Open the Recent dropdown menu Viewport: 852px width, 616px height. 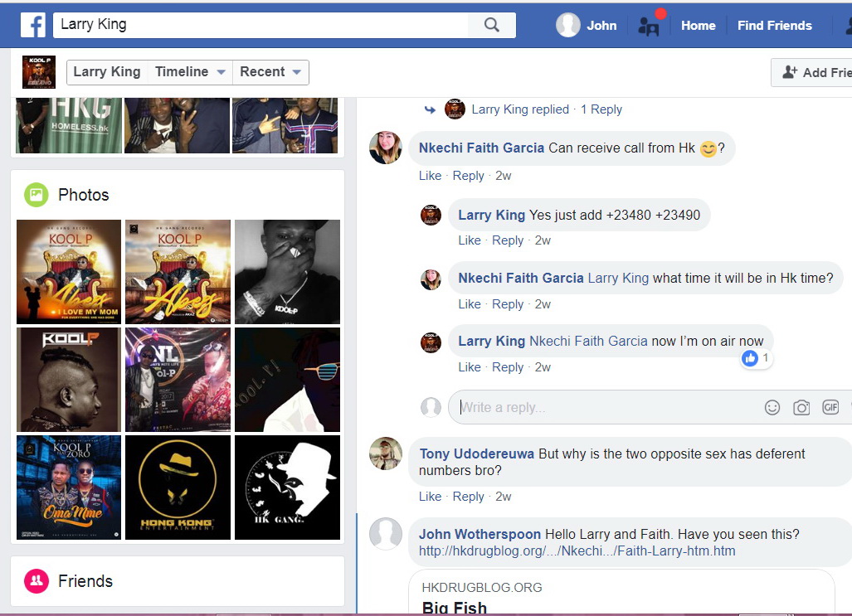(270, 72)
